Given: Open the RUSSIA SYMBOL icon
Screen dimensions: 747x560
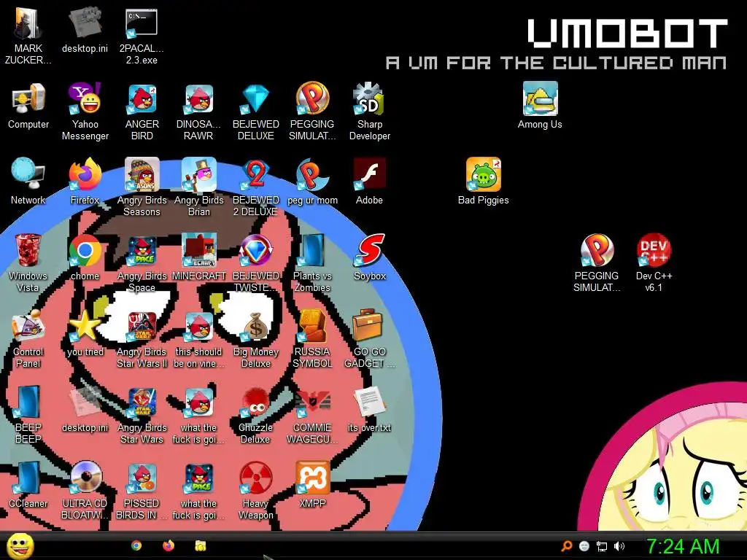Looking at the screenshot, I should pos(312,326).
